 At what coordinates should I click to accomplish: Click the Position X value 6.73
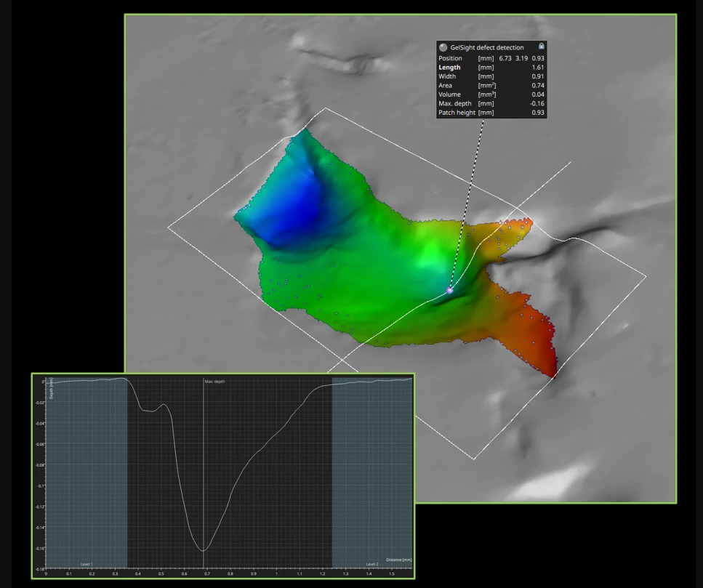[505, 58]
